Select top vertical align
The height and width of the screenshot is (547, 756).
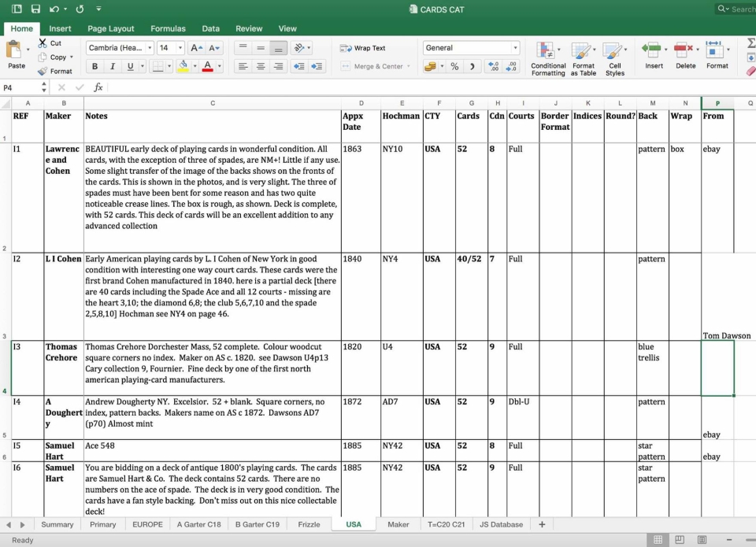pyautogui.click(x=243, y=48)
